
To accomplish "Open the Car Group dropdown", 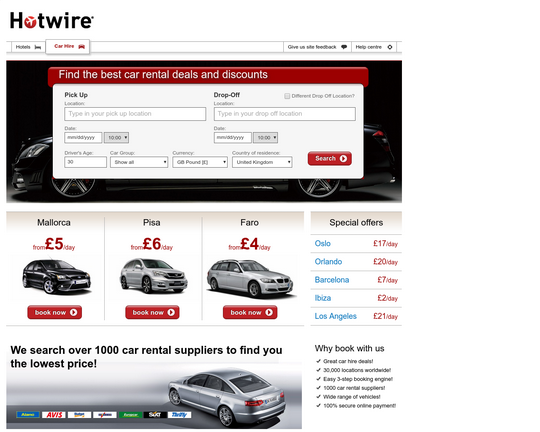I will point(139,162).
